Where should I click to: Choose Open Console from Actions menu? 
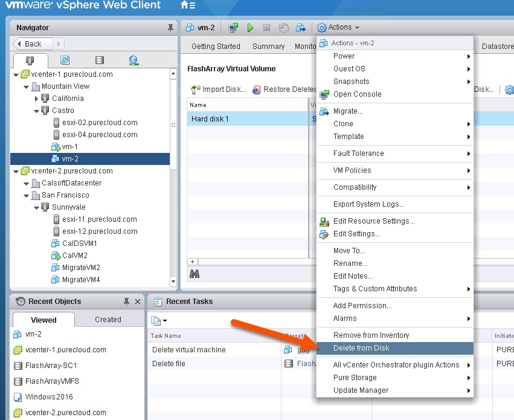[396, 94]
